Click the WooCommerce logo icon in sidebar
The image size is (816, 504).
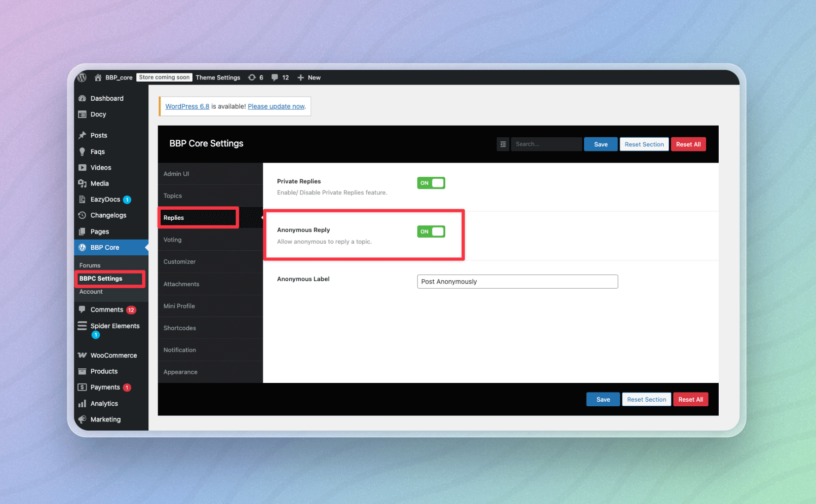(82, 355)
